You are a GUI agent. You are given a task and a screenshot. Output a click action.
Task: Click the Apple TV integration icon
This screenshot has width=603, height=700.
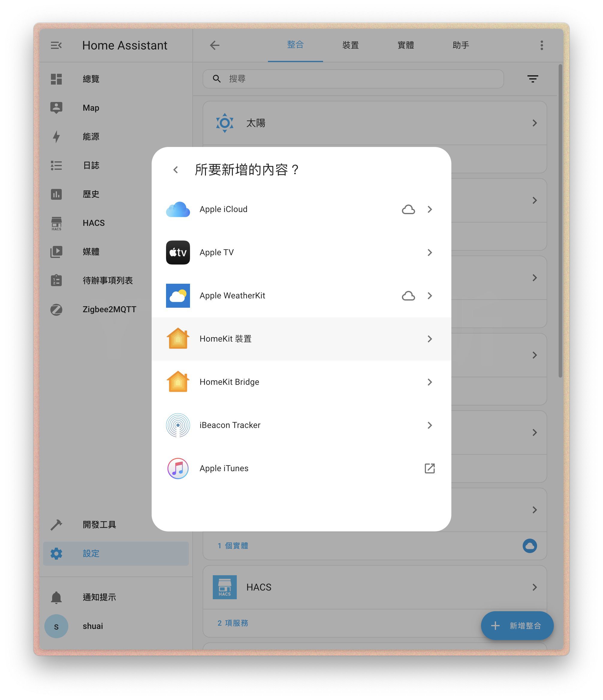[x=178, y=253]
